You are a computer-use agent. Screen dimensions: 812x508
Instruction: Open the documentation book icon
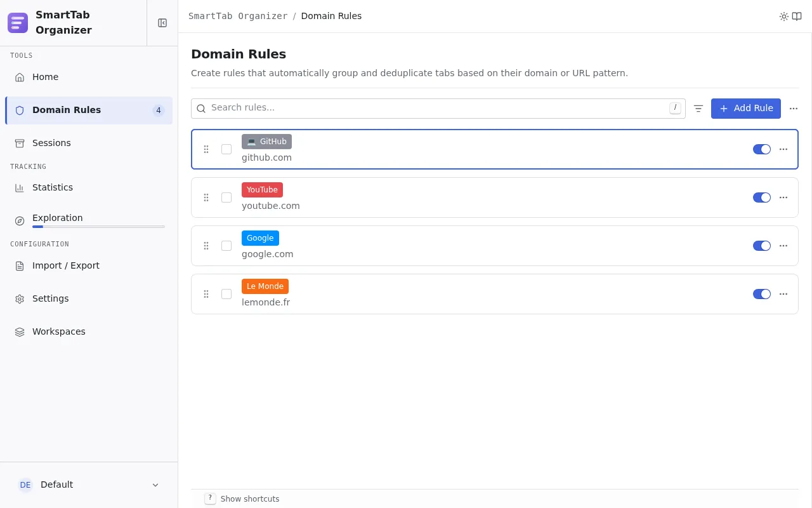[x=797, y=17]
